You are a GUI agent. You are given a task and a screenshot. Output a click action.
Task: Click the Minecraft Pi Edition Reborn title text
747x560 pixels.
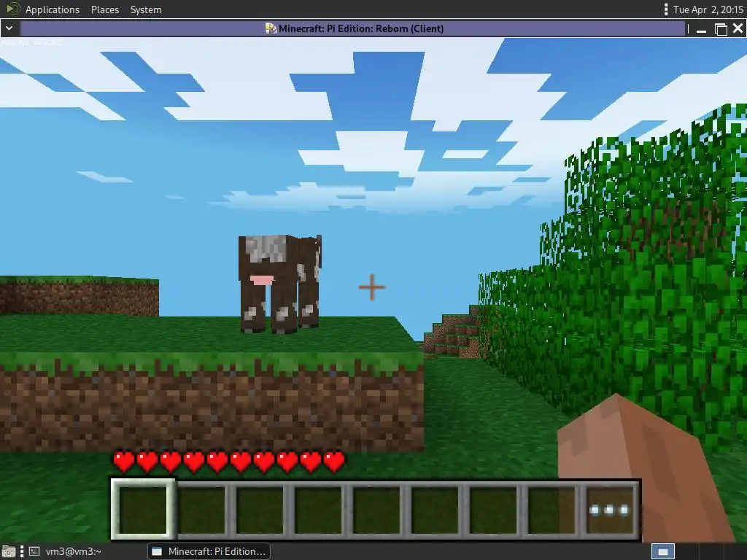pyautogui.click(x=360, y=28)
